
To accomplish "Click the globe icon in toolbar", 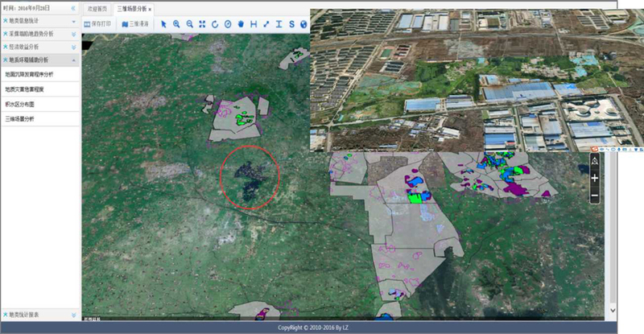I will 303,24.
